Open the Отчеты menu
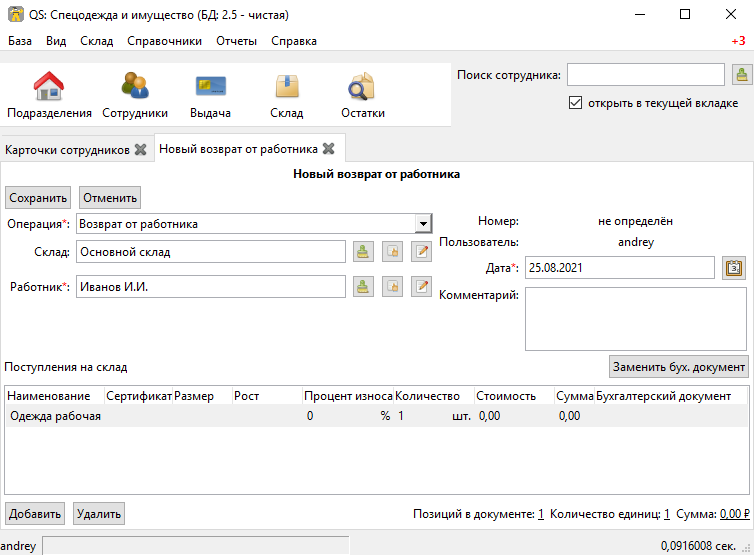 pyautogui.click(x=236, y=41)
